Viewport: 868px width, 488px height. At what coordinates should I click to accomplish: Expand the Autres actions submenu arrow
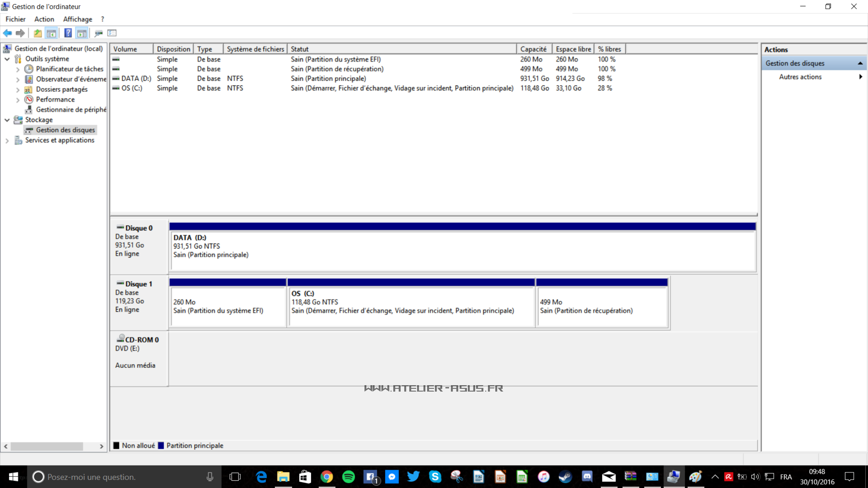tap(860, 77)
